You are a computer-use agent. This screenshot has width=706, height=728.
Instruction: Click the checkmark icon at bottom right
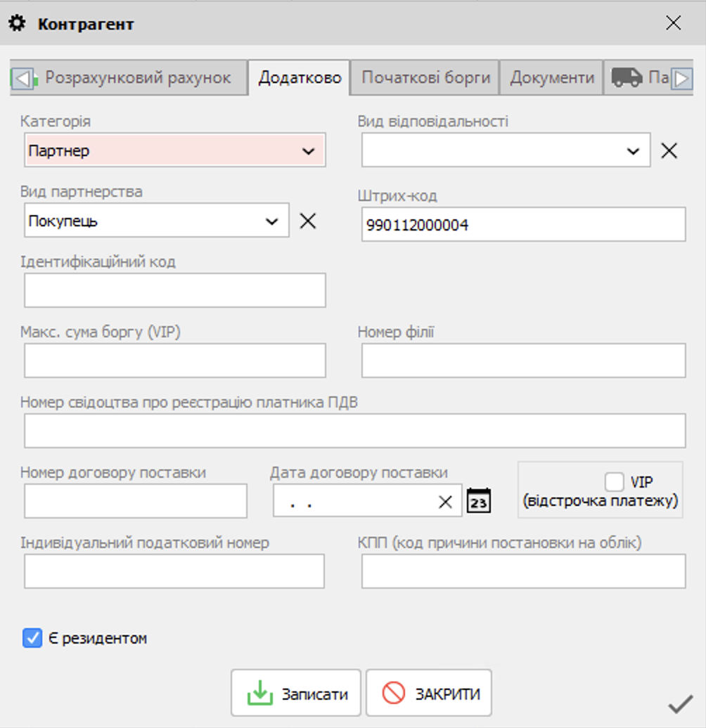click(x=680, y=703)
